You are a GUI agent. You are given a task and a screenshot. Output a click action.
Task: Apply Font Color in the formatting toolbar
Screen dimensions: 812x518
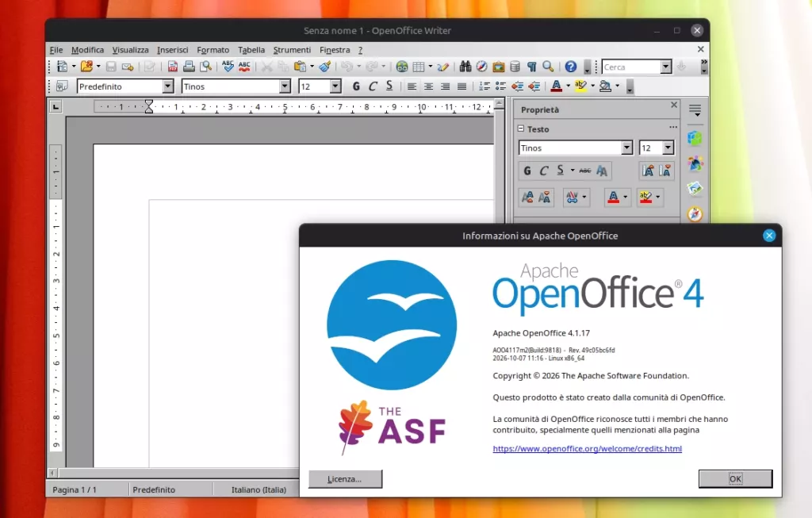tap(557, 86)
